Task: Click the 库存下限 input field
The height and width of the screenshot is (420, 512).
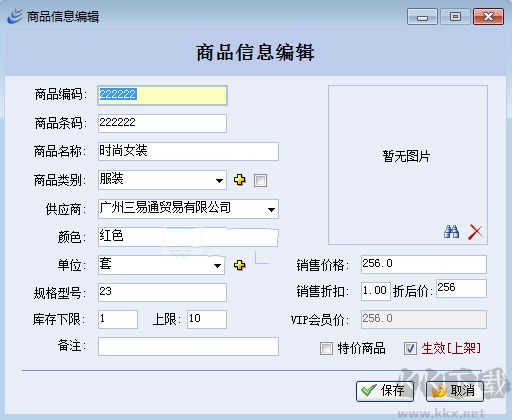Action: click(x=118, y=319)
